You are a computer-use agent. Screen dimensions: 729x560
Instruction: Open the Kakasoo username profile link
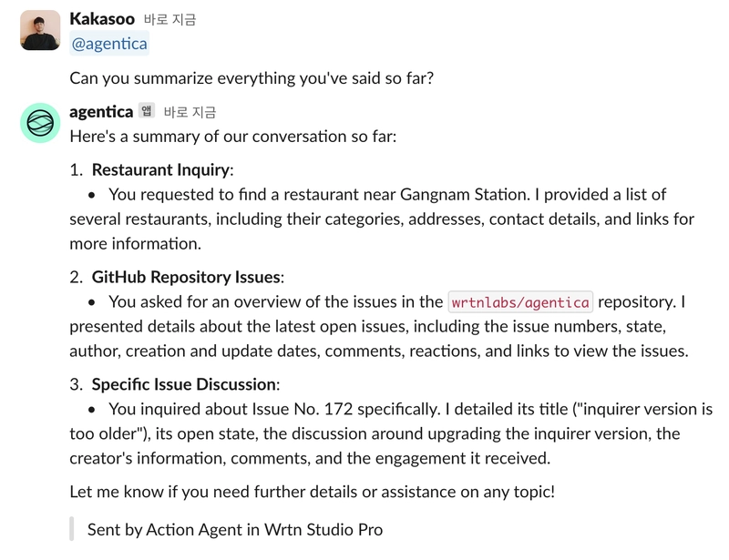(102, 19)
